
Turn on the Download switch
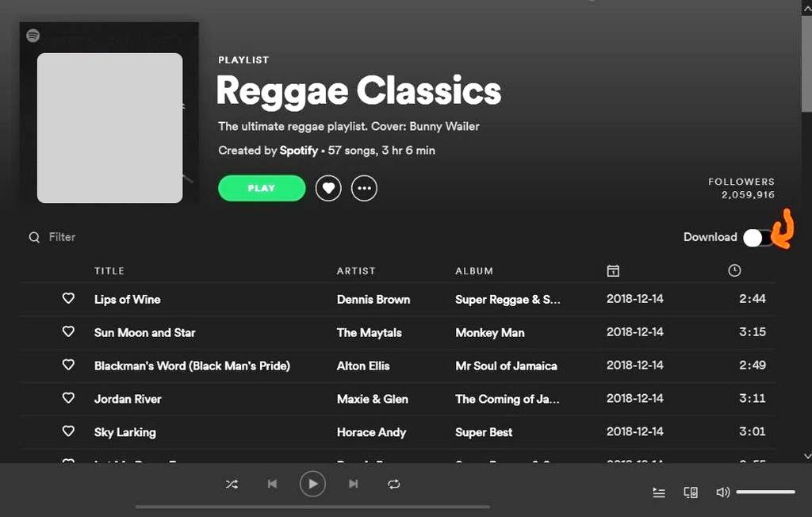[x=758, y=238]
